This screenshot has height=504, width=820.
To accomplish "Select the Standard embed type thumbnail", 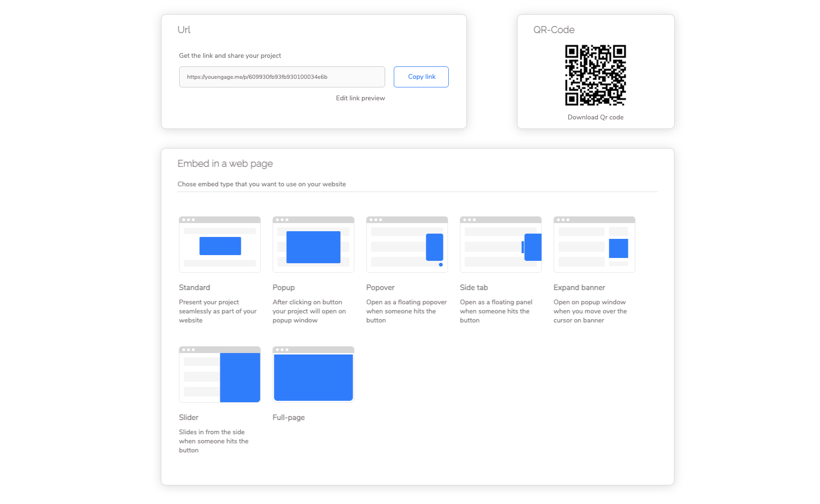I will (x=220, y=245).
